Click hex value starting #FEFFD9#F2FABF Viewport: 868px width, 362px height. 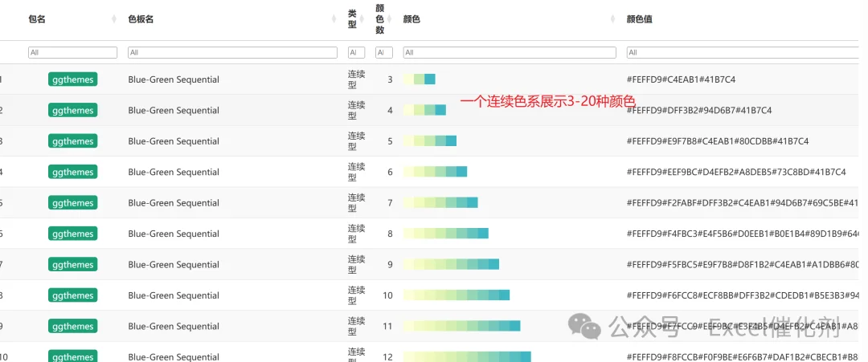click(x=743, y=203)
